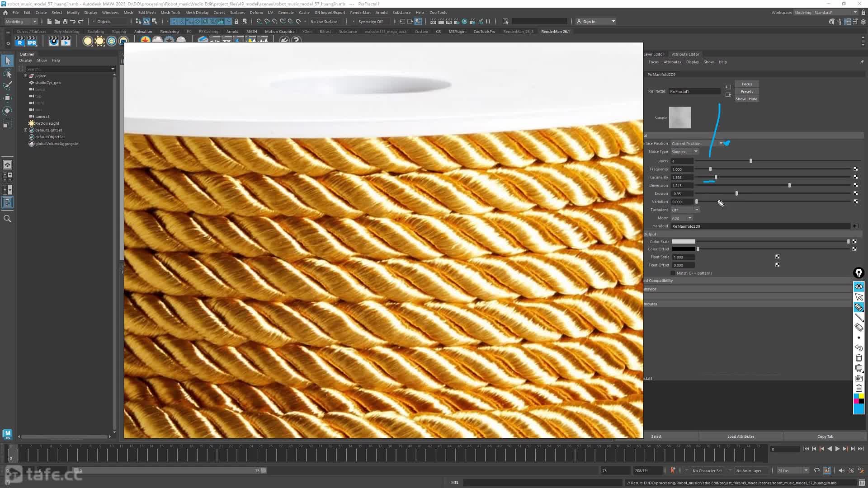Select the arrow Select Tool in toolbox
Screen dimensions: 868x488
coord(8,61)
